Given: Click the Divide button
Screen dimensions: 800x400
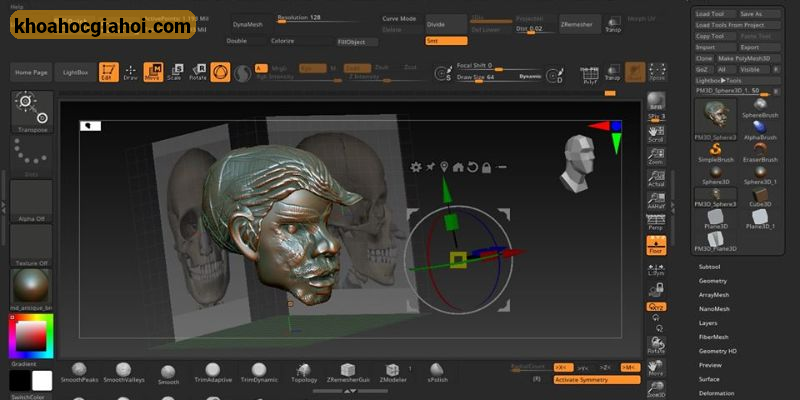Looking at the screenshot, I should click(x=446, y=24).
